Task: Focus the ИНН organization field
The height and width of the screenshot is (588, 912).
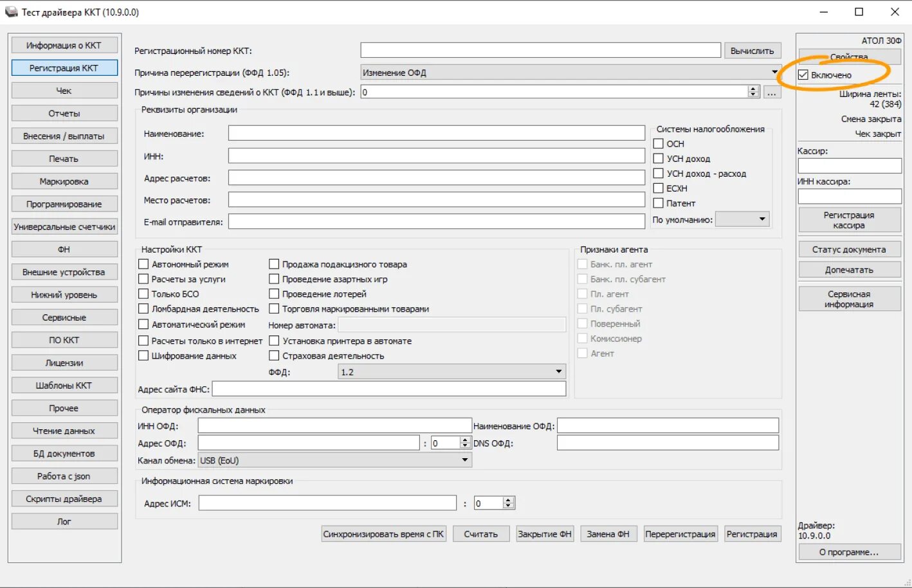Action: tap(437, 156)
